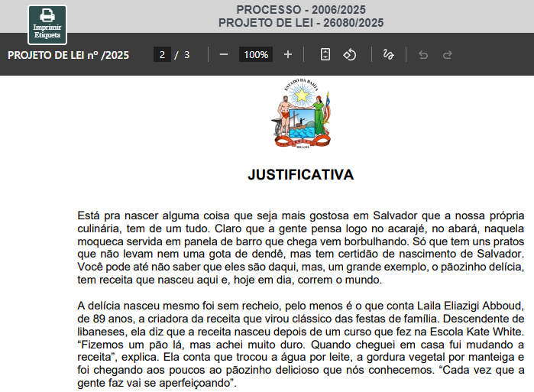Screen dimensions: 534x392
Task: Click the JUSTIFICATIVA heading
Action: [x=300, y=175]
